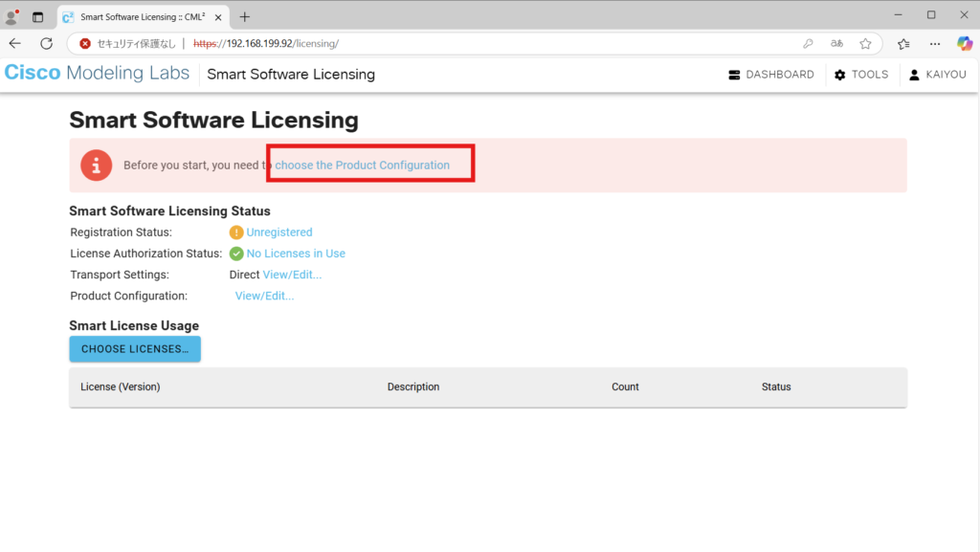This screenshot has height=552, width=980.
Task: Add page to favorites with star icon
Action: coord(865,43)
